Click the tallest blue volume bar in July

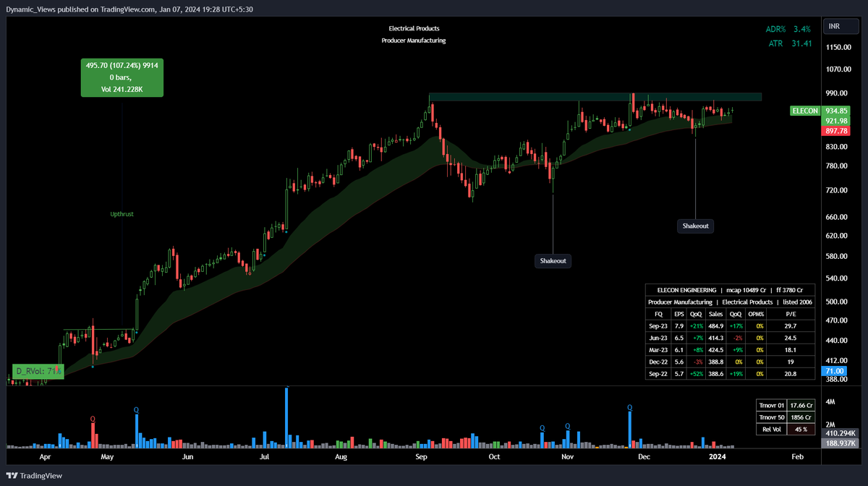point(286,417)
